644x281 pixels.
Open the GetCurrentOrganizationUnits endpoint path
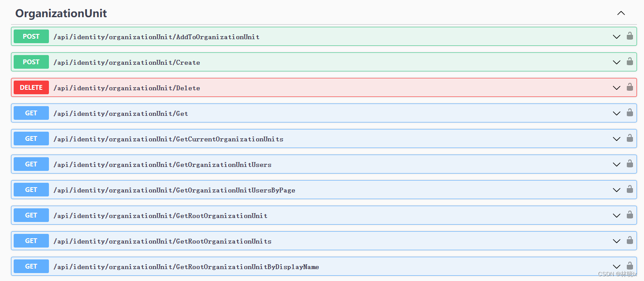coord(168,139)
